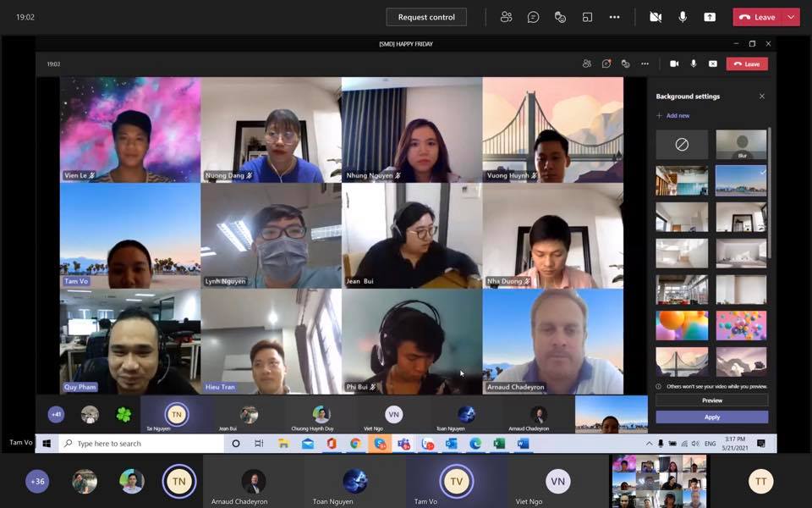Select Arnaud Chadeyron tile in bottom strip

[254, 483]
